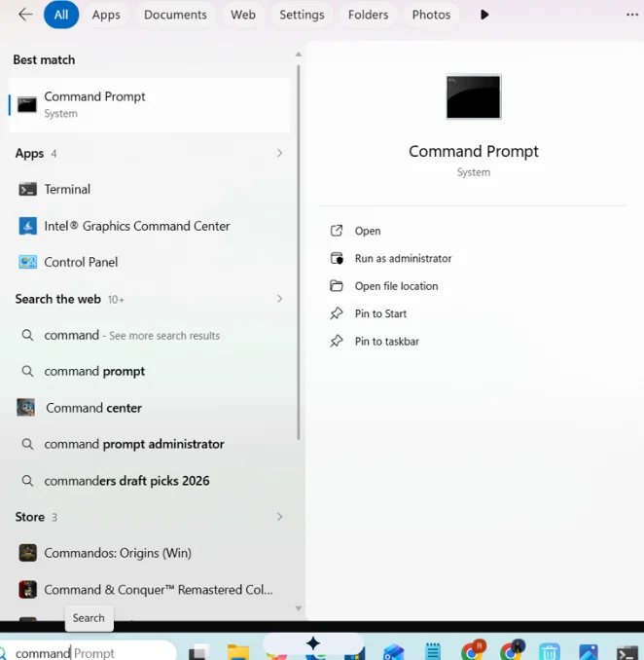Open the three-dots options menu
Image resolution: width=644 pixels, height=660 pixels.
[x=632, y=15]
